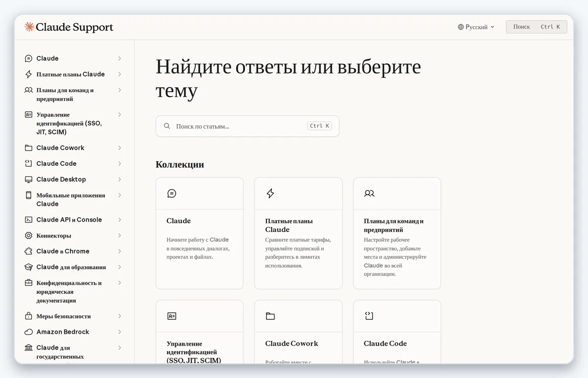Click the terminal icon beside Claude API и Console
Image resolution: width=588 pixels, height=378 pixels.
pos(28,220)
